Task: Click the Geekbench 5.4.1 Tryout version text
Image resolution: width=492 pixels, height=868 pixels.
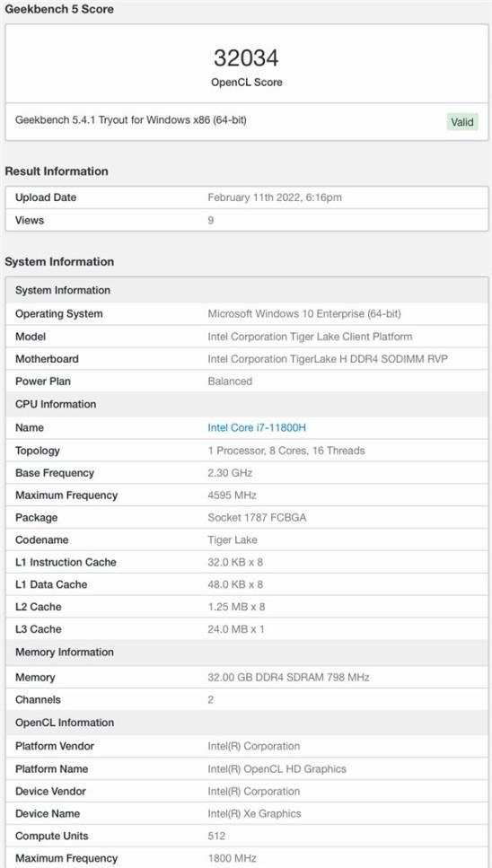Action: 130,119
